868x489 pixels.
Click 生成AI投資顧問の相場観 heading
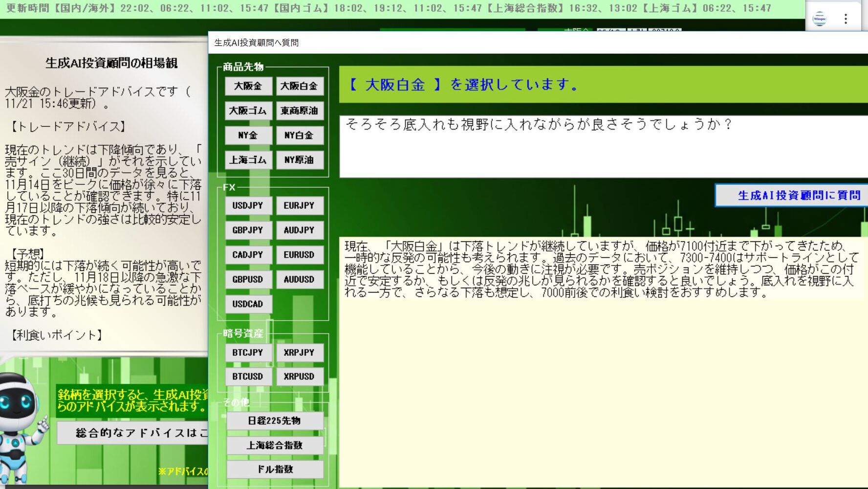coord(111,63)
